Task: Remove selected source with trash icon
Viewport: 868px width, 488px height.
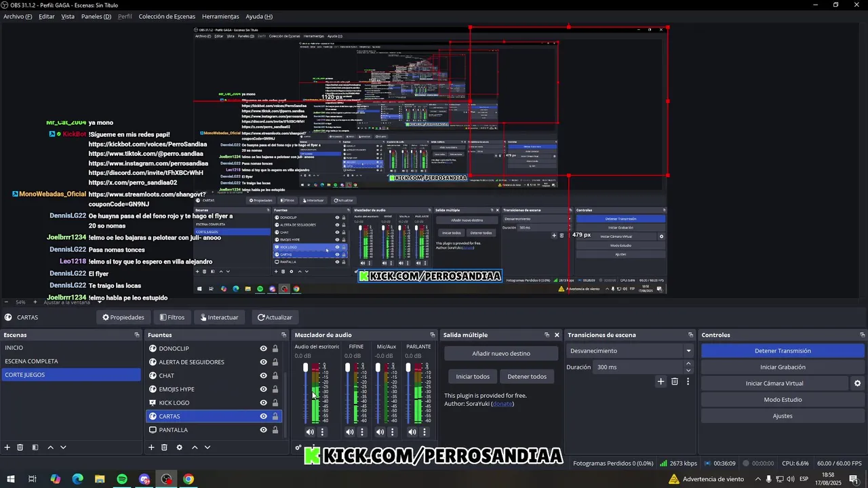Action: point(164,447)
